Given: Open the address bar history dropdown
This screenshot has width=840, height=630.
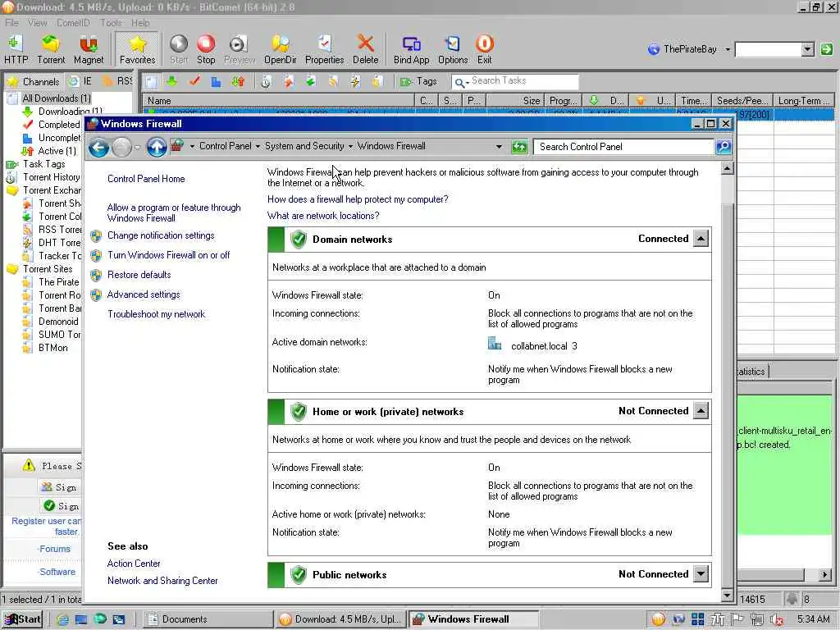Looking at the screenshot, I should coord(499,146).
